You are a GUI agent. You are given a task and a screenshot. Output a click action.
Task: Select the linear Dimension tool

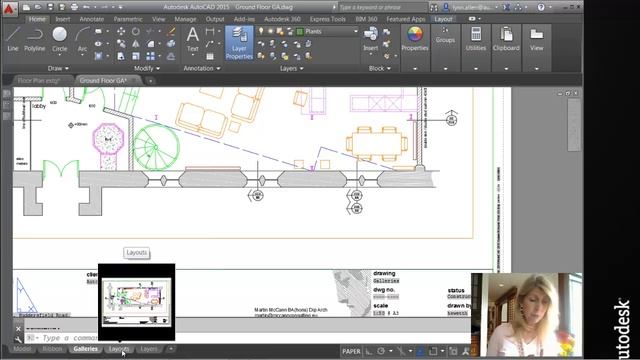click(x=210, y=31)
